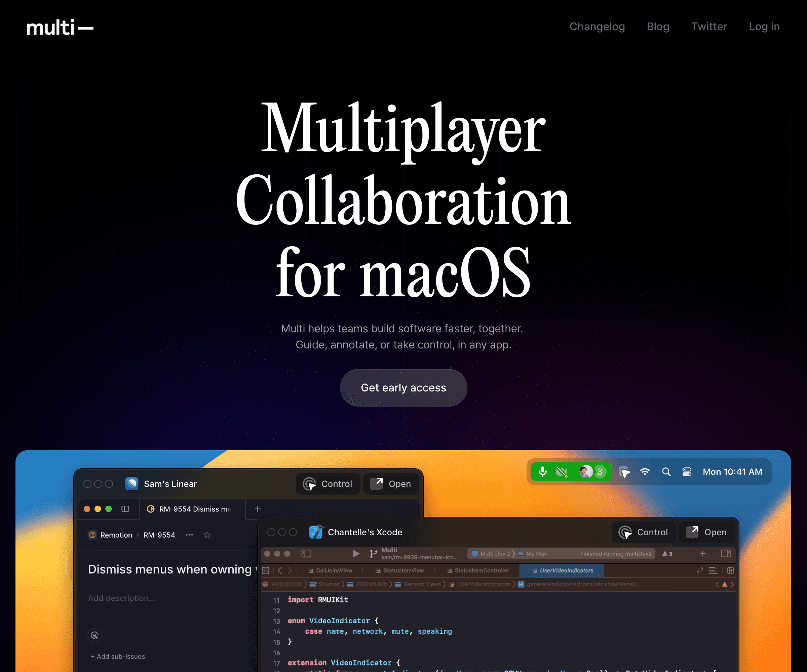Click Open in Sam's Linear window

point(391,484)
